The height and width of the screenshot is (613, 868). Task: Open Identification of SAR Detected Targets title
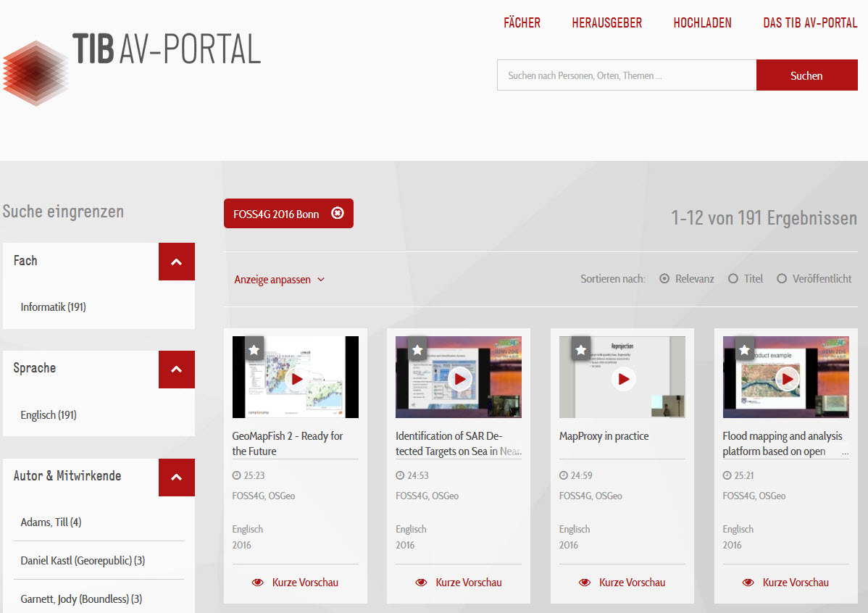point(459,443)
